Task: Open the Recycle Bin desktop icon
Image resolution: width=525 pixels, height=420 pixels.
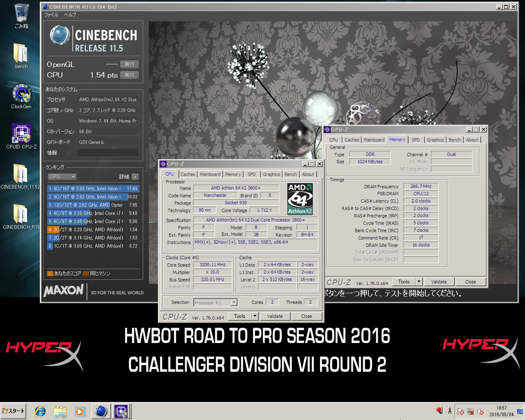Action: click(x=21, y=16)
